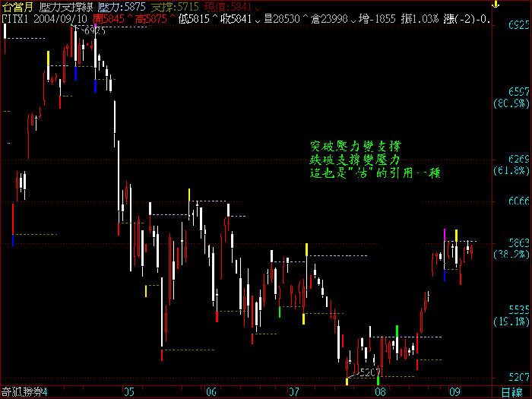The width and height of the screenshot is (532, 399).
Task: Click the 日線 daily period label
Action: 512,393
